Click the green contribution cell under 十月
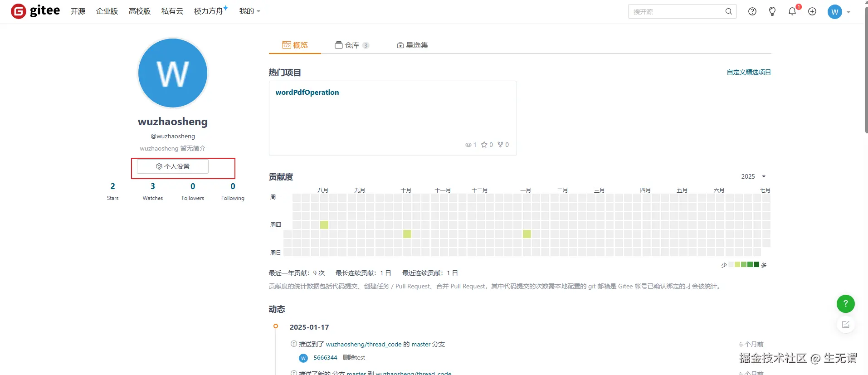 coord(407,234)
